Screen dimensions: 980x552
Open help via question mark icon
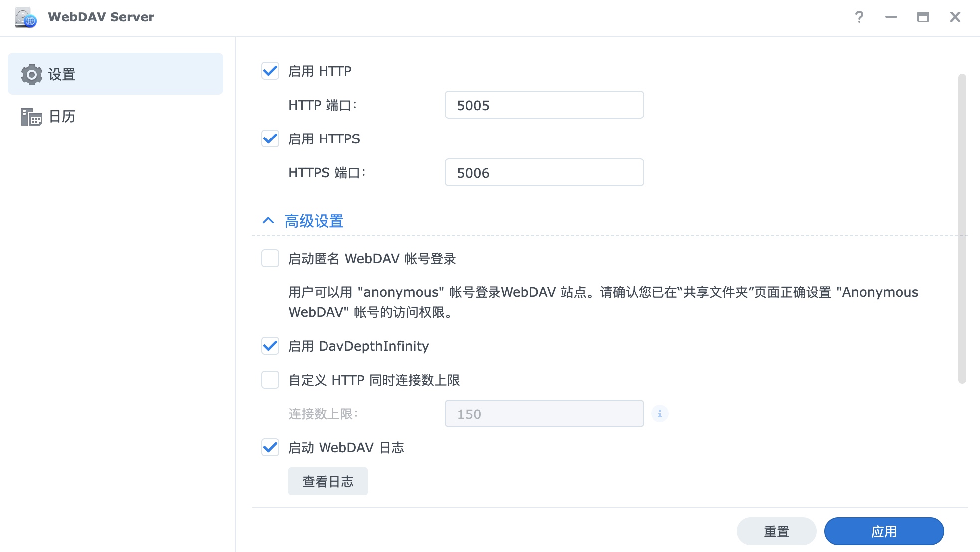[859, 17]
